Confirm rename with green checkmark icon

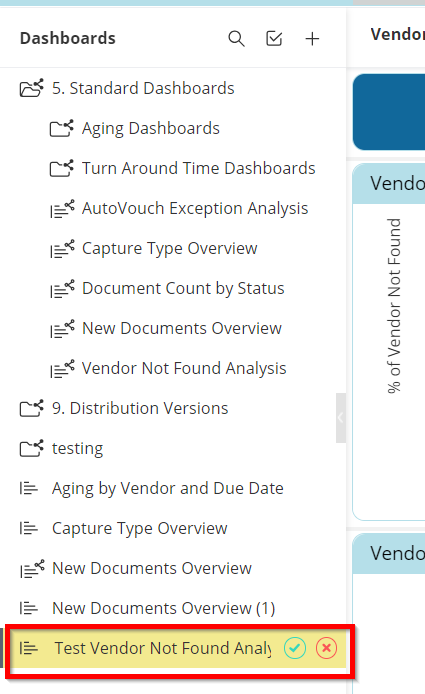(295, 648)
